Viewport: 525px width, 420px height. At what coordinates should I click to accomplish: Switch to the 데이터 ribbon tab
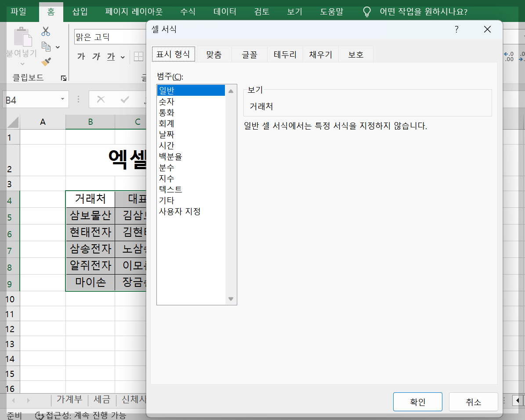coord(224,12)
